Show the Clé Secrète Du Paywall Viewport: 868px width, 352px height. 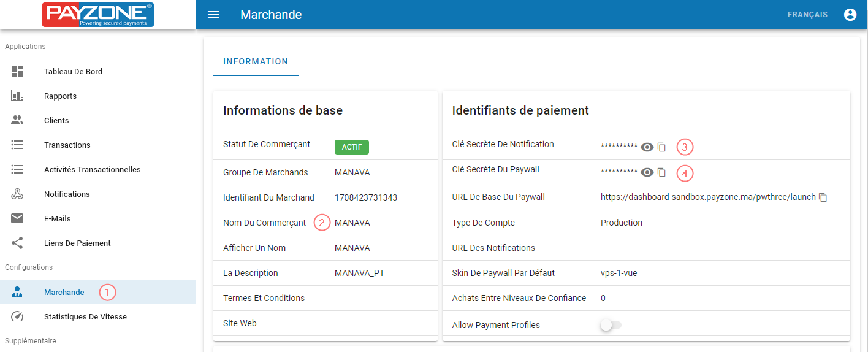tap(647, 172)
